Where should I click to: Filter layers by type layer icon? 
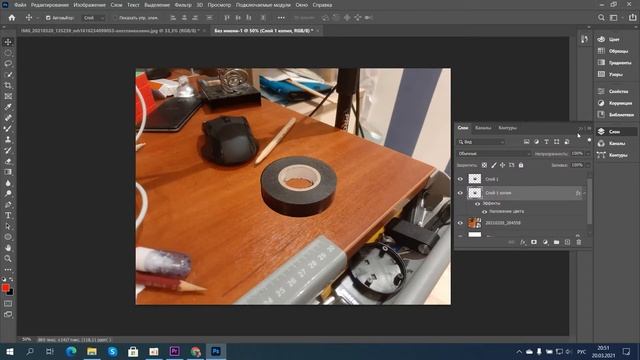pos(547,142)
